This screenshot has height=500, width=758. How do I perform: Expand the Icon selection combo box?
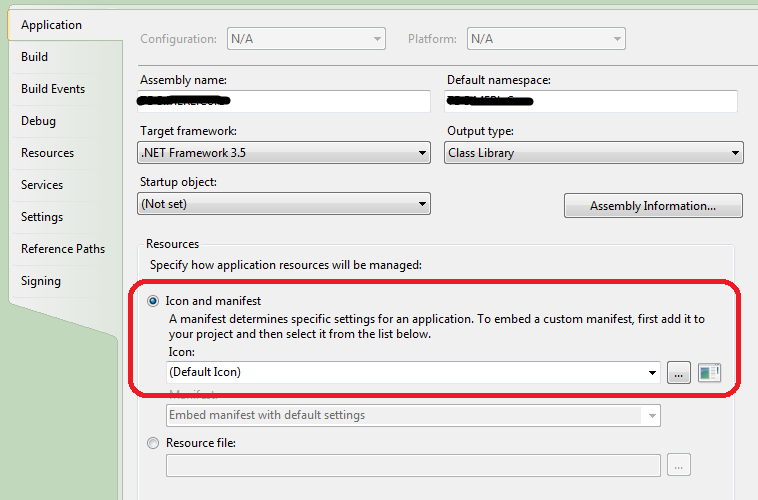413,372
